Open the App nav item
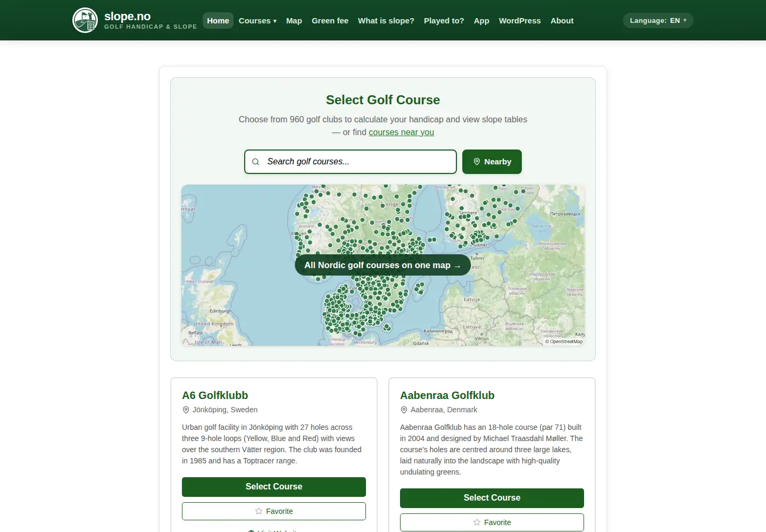This screenshot has width=766, height=532. [481, 21]
